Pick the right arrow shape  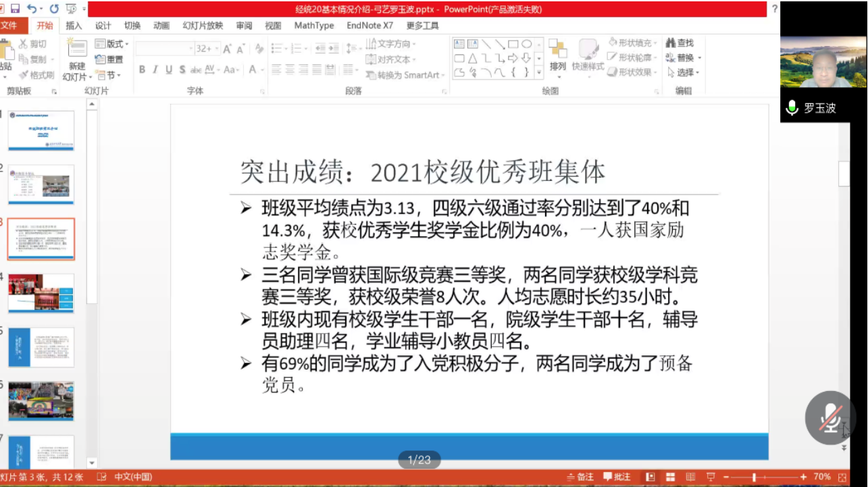coord(513,58)
